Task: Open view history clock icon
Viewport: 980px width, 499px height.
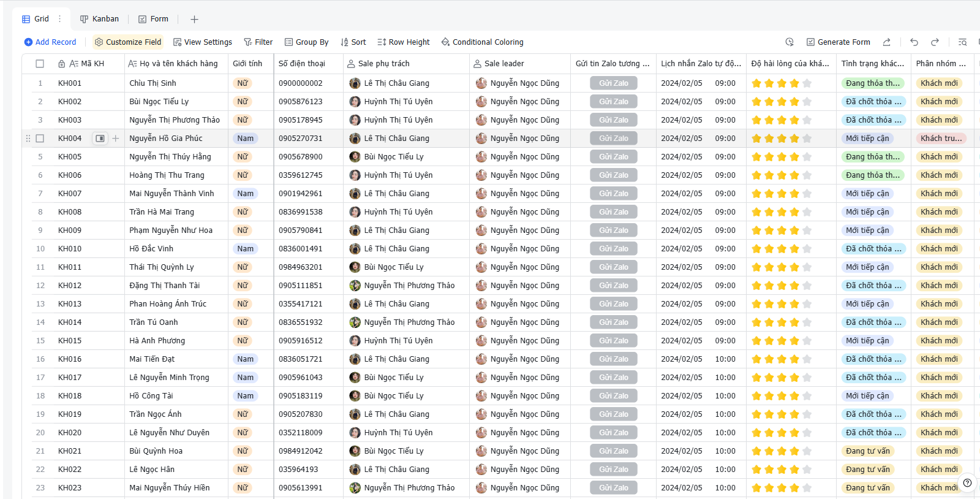Action: pos(790,42)
